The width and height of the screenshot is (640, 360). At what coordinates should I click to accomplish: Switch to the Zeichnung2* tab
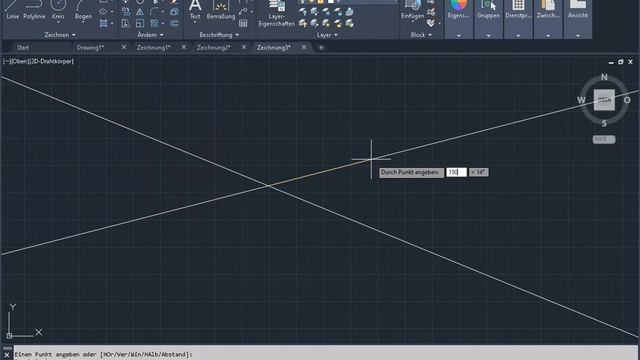tap(213, 47)
